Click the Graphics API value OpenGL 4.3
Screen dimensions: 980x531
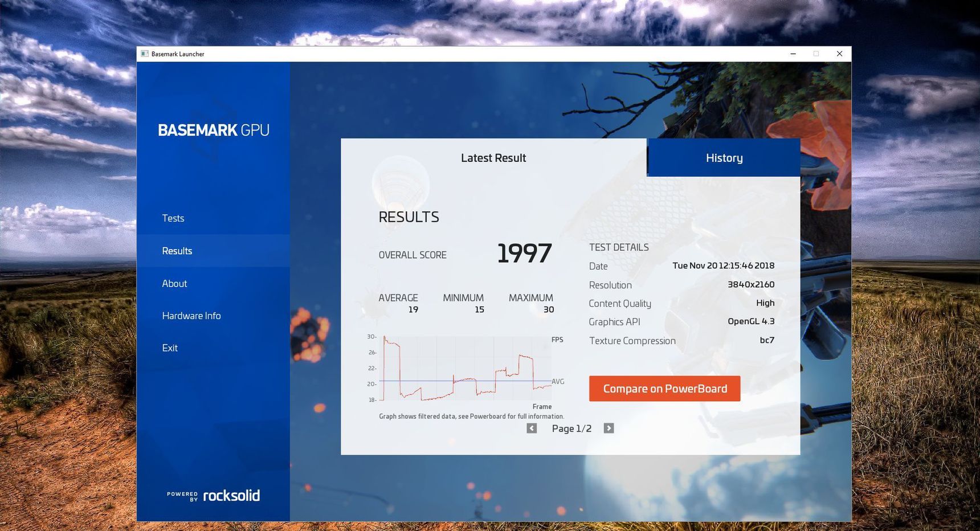click(x=751, y=321)
